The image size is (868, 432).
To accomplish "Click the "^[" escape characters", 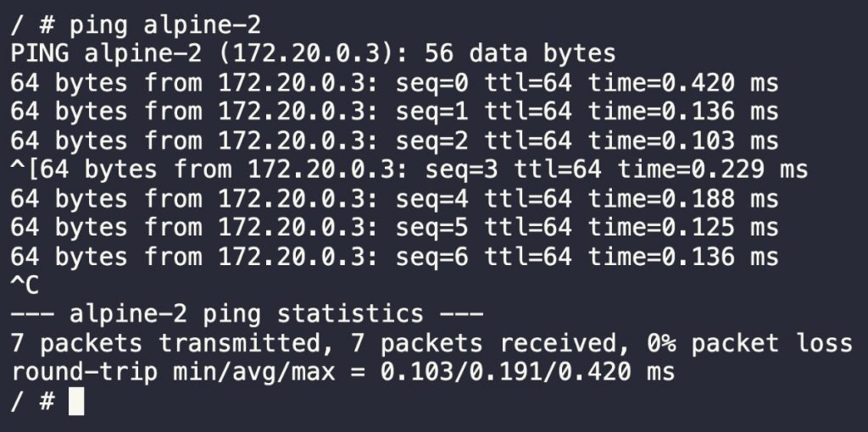I will [25, 169].
